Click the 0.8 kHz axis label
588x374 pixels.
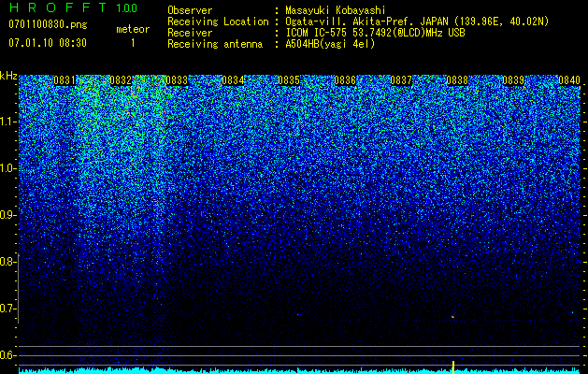tap(7, 262)
